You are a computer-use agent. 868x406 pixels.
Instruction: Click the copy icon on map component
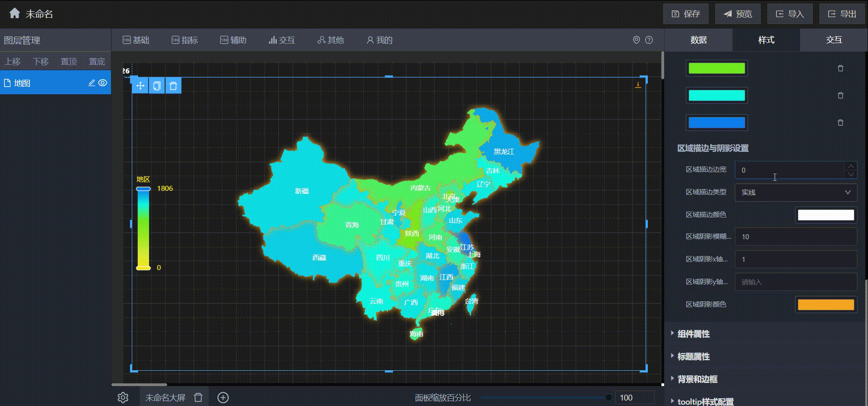click(157, 86)
